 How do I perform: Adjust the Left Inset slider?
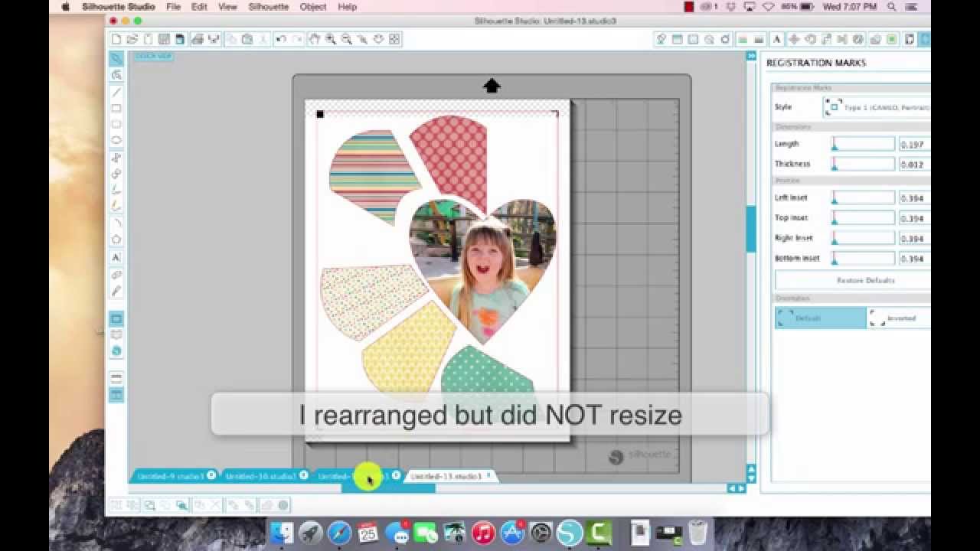(863, 197)
